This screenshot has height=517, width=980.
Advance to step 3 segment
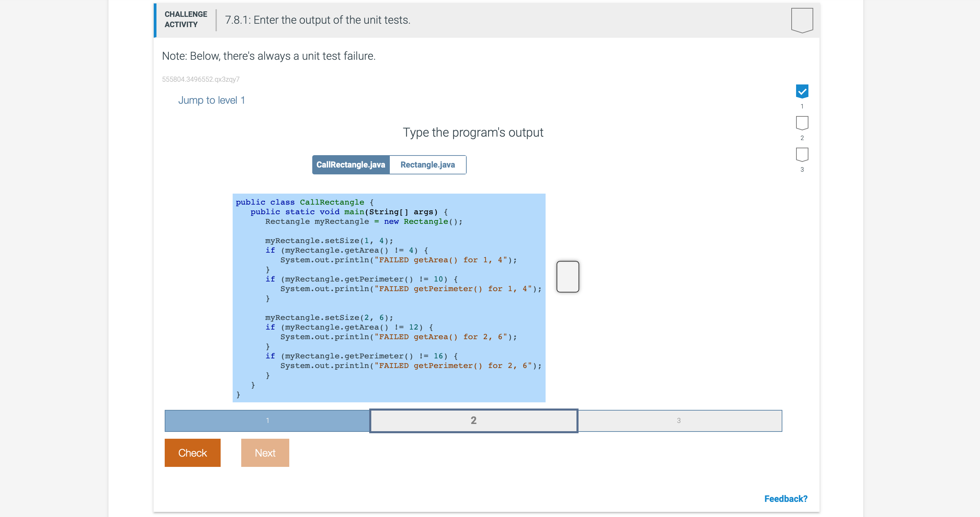(x=679, y=421)
